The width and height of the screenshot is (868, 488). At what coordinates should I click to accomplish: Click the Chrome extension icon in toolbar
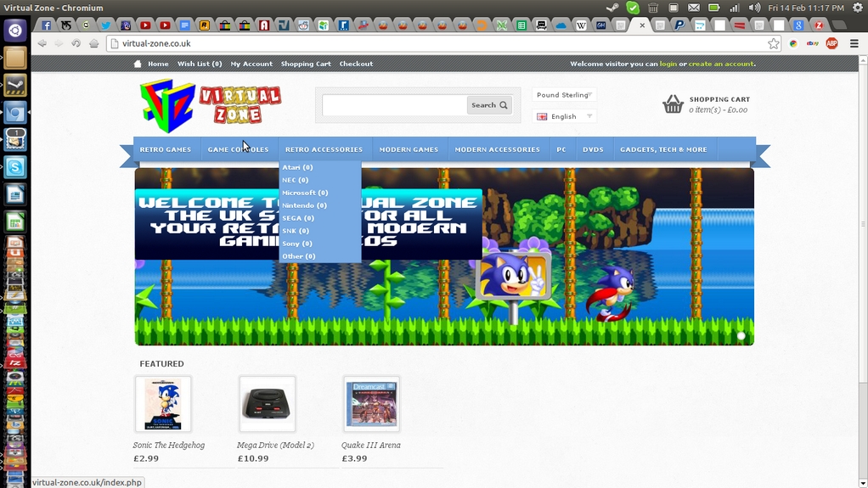click(x=793, y=44)
